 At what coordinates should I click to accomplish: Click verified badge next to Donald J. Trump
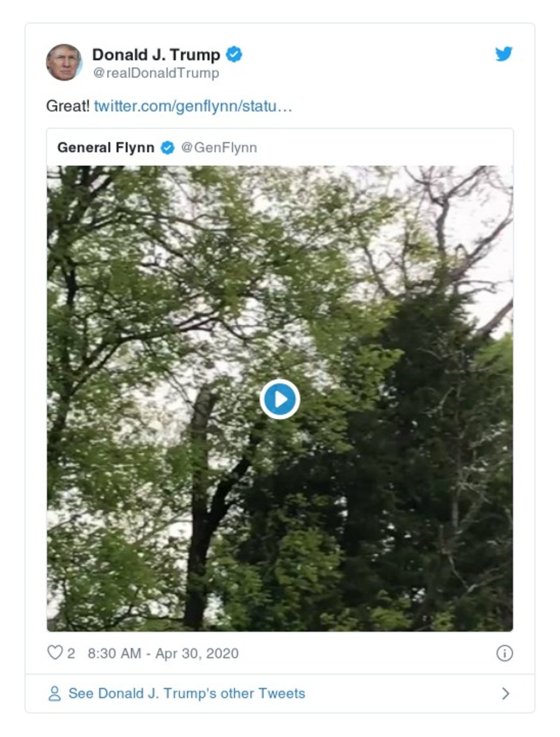[234, 54]
